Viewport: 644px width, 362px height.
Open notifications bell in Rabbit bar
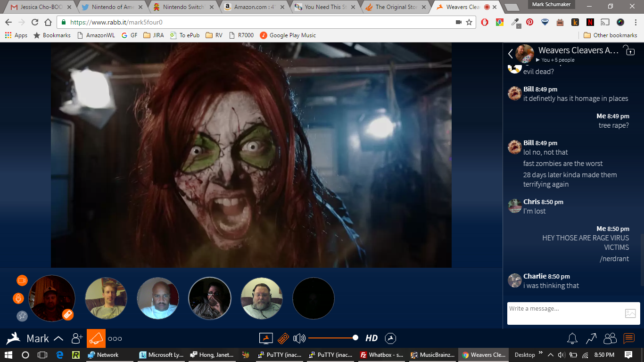(x=572, y=338)
